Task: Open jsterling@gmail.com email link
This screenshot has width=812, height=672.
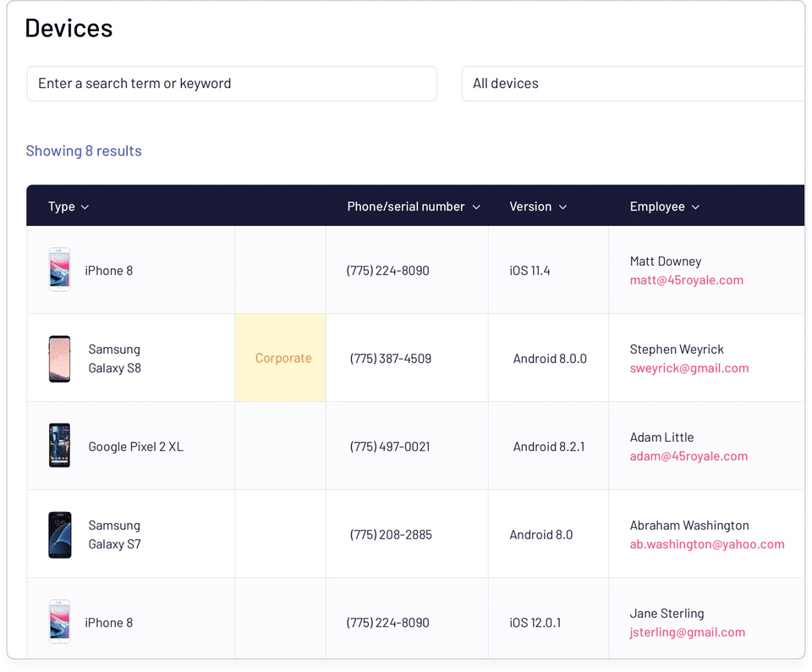Action: coord(687,632)
